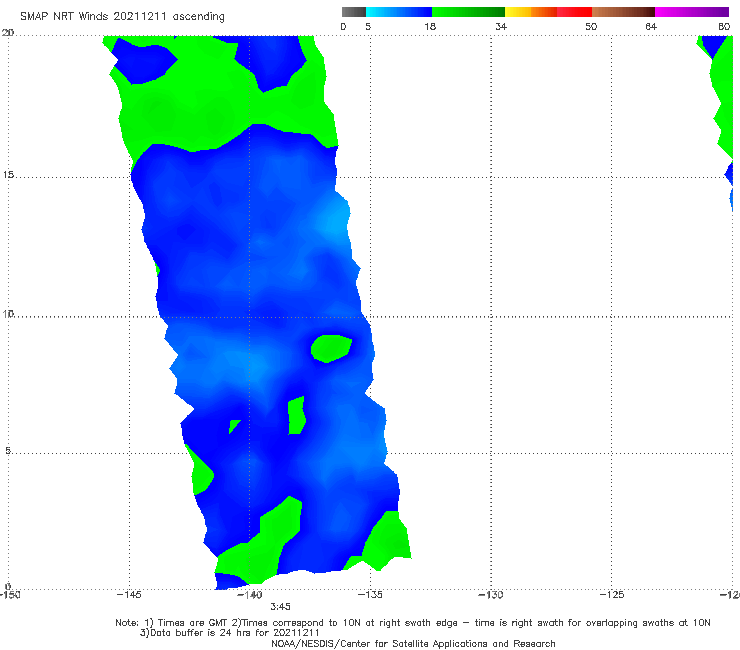The height and width of the screenshot is (650, 740).
Task: Click the magenta-purple segment of the color bar
Action: click(x=691, y=12)
